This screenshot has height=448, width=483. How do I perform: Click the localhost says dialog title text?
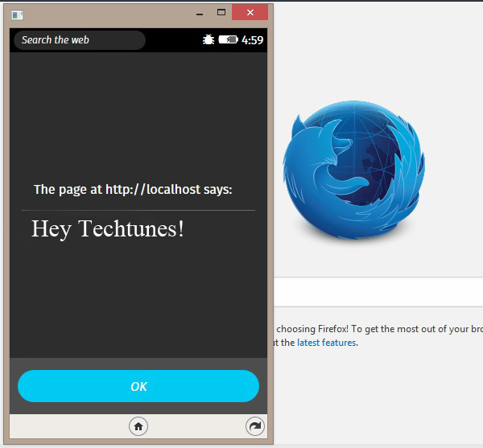133,190
